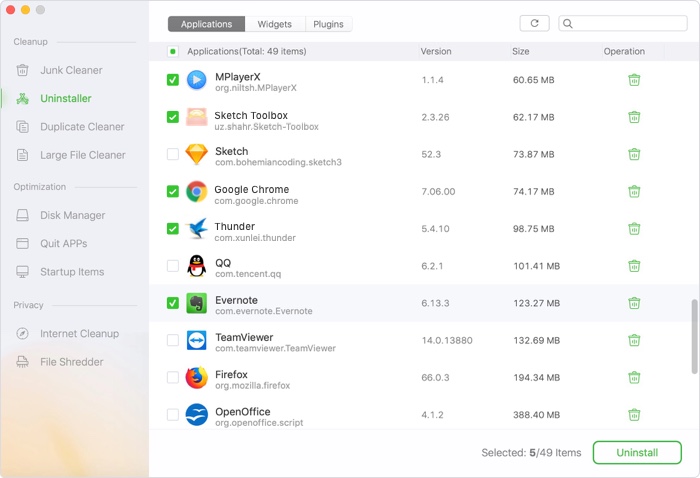Click the 'com.evernote.Evernote' bundle text
Viewport: 700px width, 478px height.
pos(264,311)
